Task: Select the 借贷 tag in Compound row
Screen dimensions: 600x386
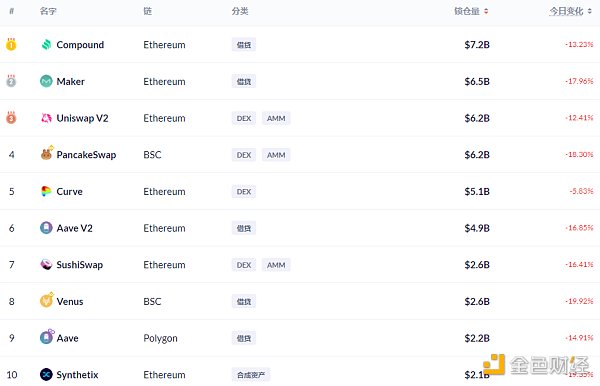Action: 244,45
